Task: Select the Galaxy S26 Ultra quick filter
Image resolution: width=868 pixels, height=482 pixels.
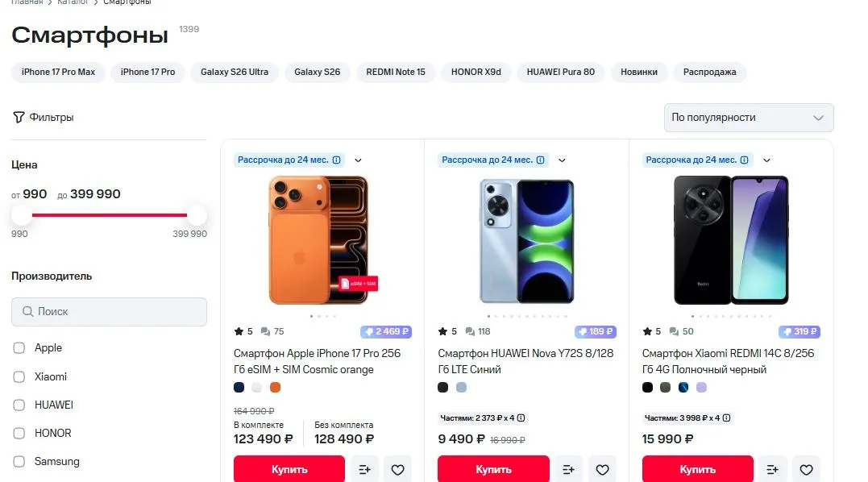Action: tap(235, 72)
